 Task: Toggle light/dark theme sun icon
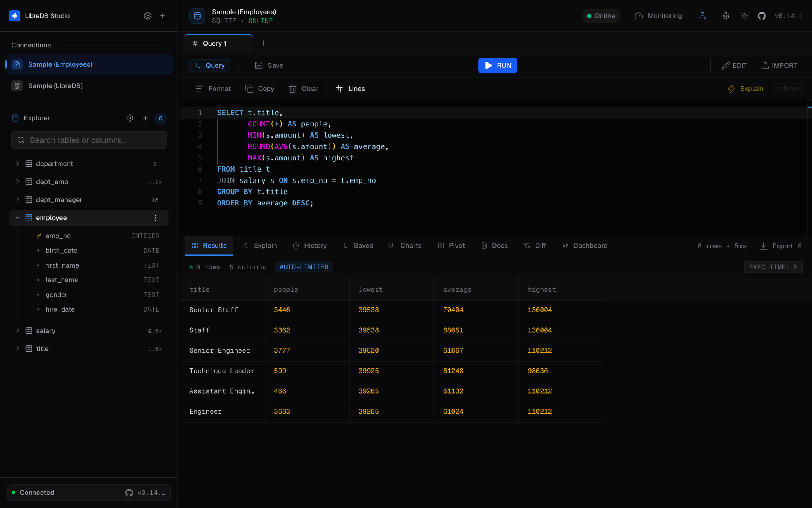(744, 16)
